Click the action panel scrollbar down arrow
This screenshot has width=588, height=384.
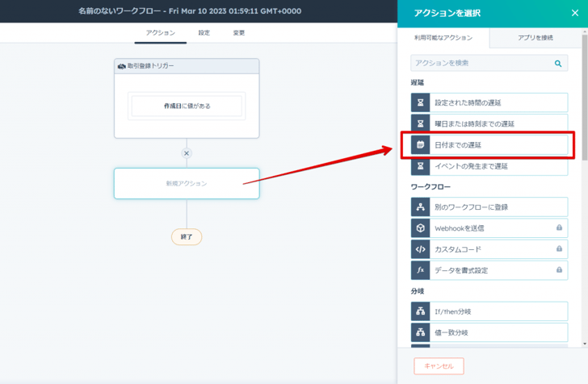[x=585, y=344]
